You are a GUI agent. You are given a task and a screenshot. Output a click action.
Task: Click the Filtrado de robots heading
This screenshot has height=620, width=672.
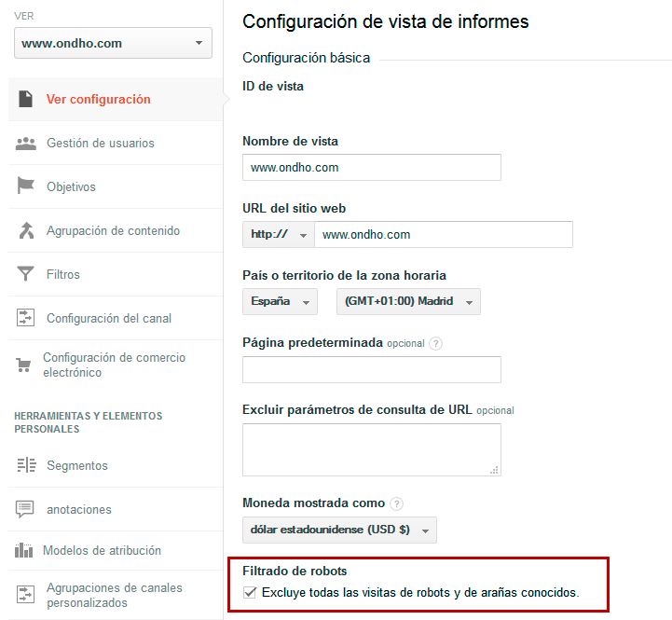[295, 572]
